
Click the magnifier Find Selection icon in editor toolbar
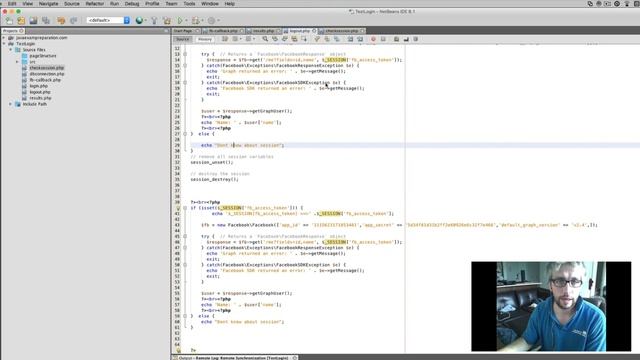[265, 39]
